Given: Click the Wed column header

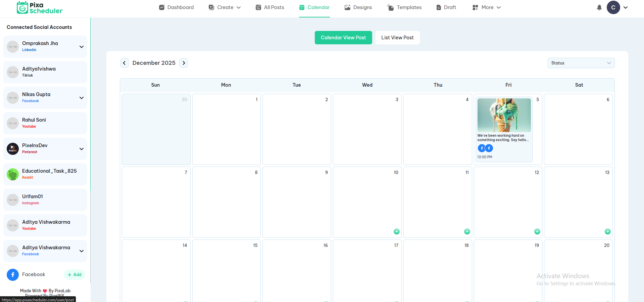Looking at the screenshot, I should tap(367, 85).
